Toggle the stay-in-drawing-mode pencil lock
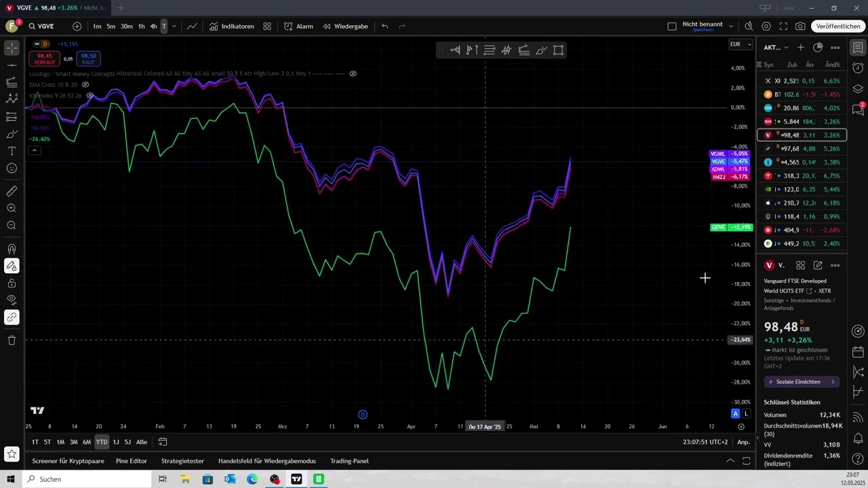This screenshot has width=868, height=488. (12, 266)
